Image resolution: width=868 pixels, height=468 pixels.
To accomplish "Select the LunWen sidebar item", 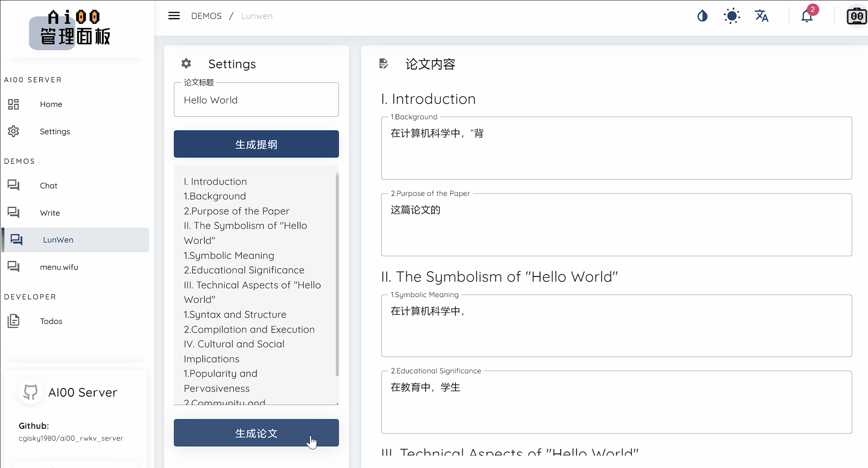I will (58, 240).
